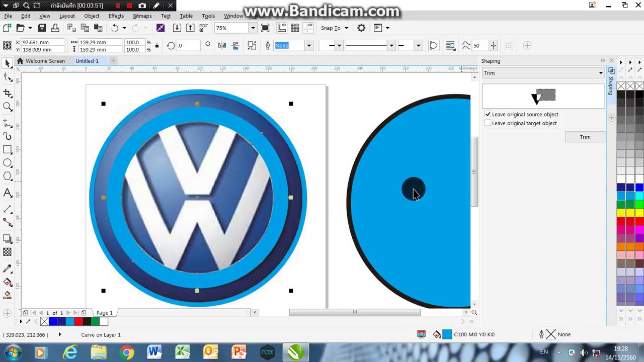Click the Full-screen preview icon

[265, 28]
